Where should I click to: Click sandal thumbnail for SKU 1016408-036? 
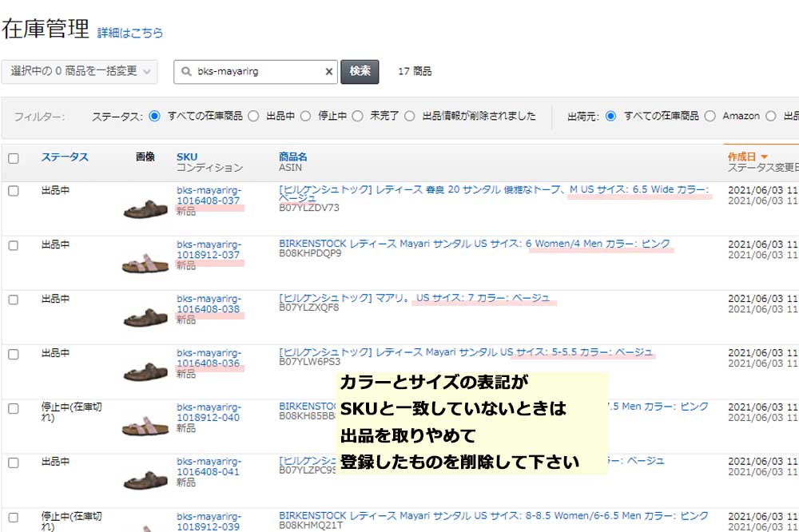(145, 372)
